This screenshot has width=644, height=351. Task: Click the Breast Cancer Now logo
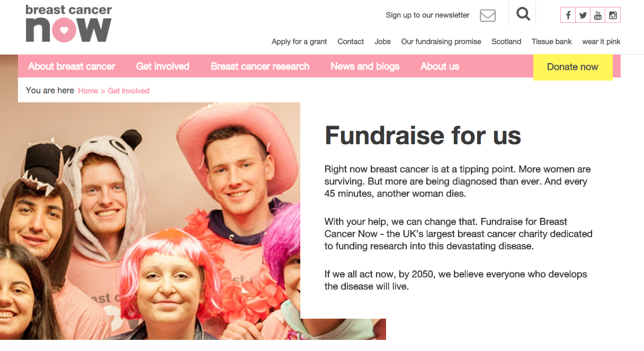pos(69,23)
